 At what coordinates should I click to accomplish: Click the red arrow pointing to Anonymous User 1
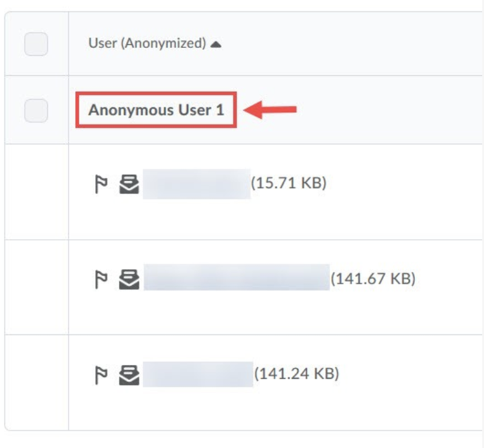click(x=270, y=109)
